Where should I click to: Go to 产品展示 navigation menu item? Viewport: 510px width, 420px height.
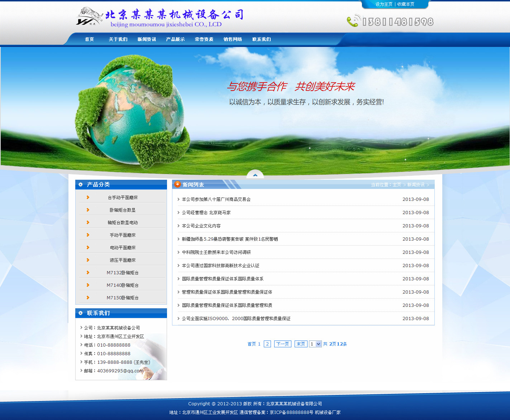175,39
